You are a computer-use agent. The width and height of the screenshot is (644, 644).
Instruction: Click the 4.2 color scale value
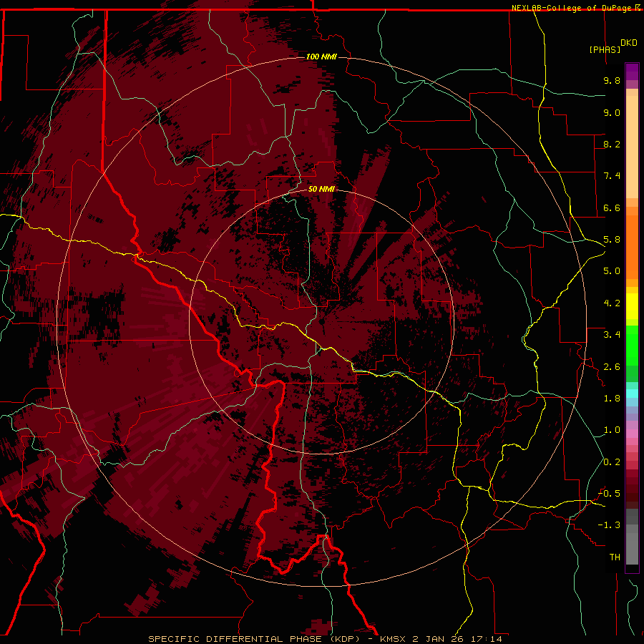click(x=612, y=303)
